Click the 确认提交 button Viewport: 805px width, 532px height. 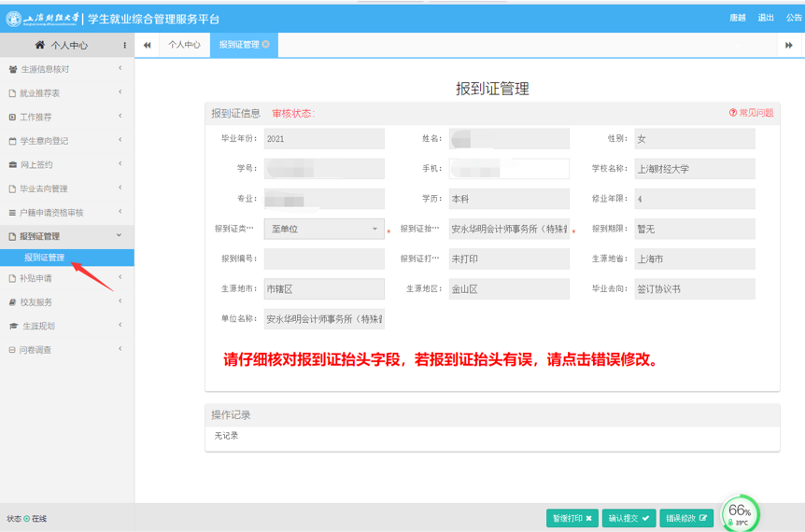point(628,518)
